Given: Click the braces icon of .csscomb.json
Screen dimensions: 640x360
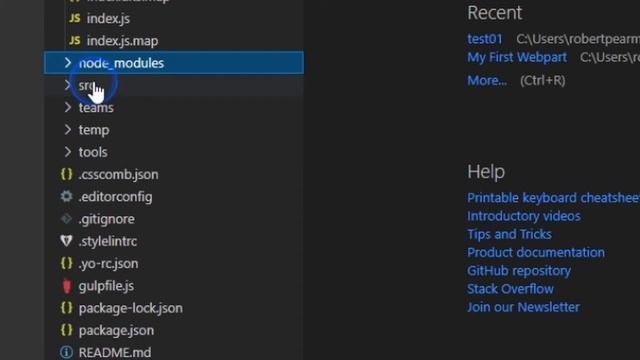Looking at the screenshot, I should pos(67,174).
